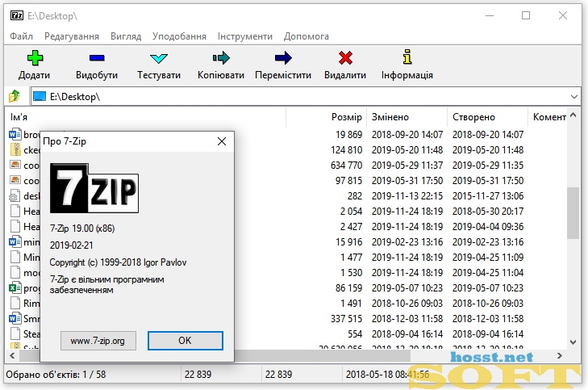Close the Про 7-Zip dialog
Screen dimensions: 588x390
(x=222, y=141)
